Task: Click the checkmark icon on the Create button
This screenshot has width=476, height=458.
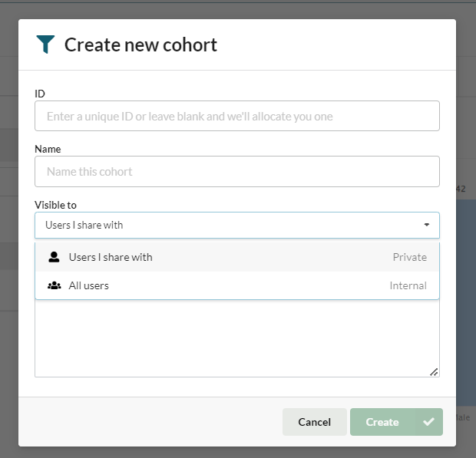Action: pyautogui.click(x=428, y=422)
